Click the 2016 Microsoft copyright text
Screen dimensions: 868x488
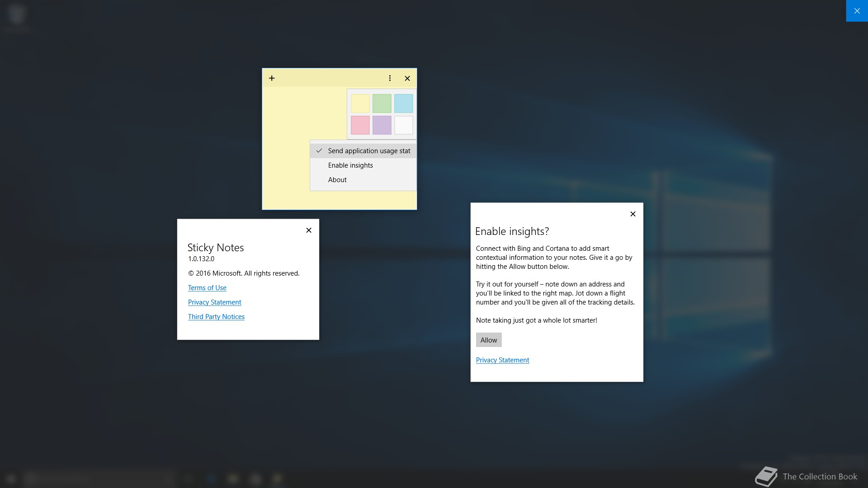coord(244,273)
